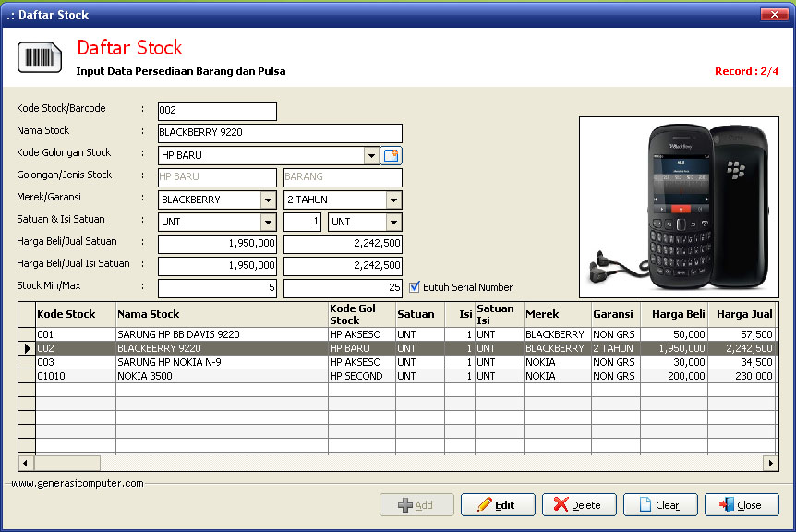
Task: Click the BlackBerry phone product image
Action: point(678,205)
